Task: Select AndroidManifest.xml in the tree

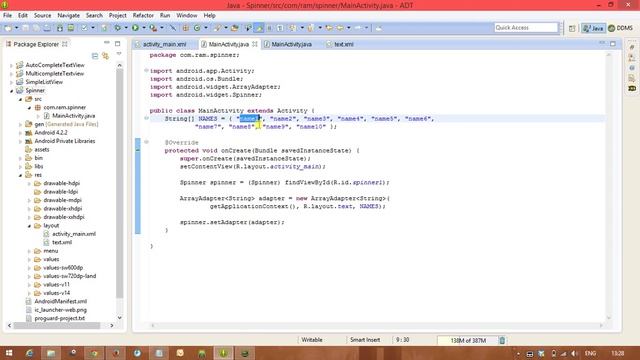Action: 60,302
